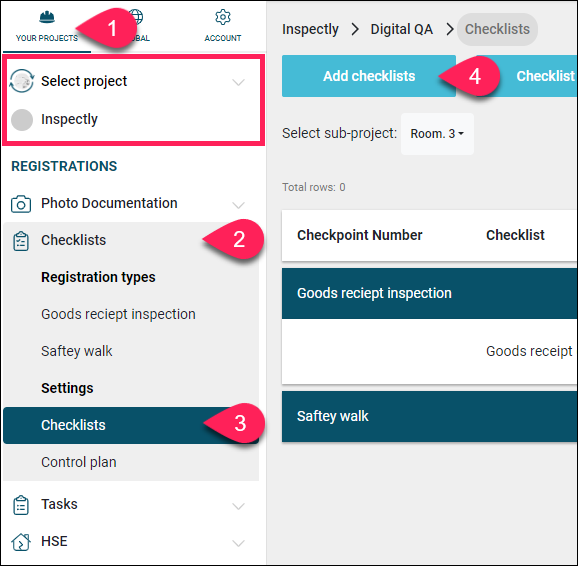Open the Room. 3 sub-project dropdown
This screenshot has width=578, height=566.
coord(437,133)
